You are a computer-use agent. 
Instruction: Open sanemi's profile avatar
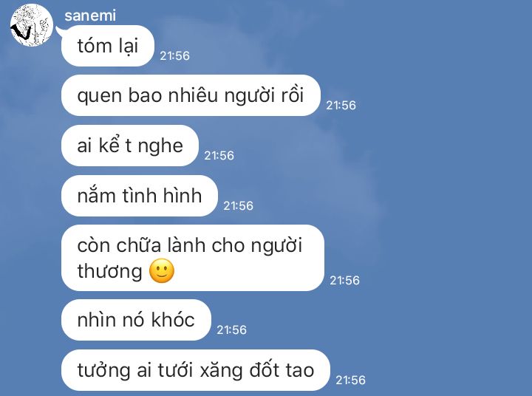(32, 25)
